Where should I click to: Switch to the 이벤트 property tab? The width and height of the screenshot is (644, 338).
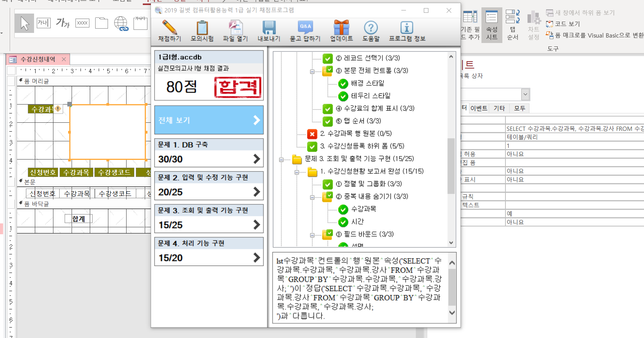pos(478,108)
